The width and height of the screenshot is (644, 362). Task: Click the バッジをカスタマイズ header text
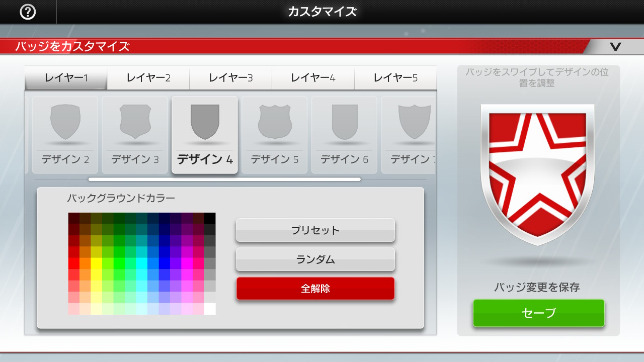[x=72, y=47]
